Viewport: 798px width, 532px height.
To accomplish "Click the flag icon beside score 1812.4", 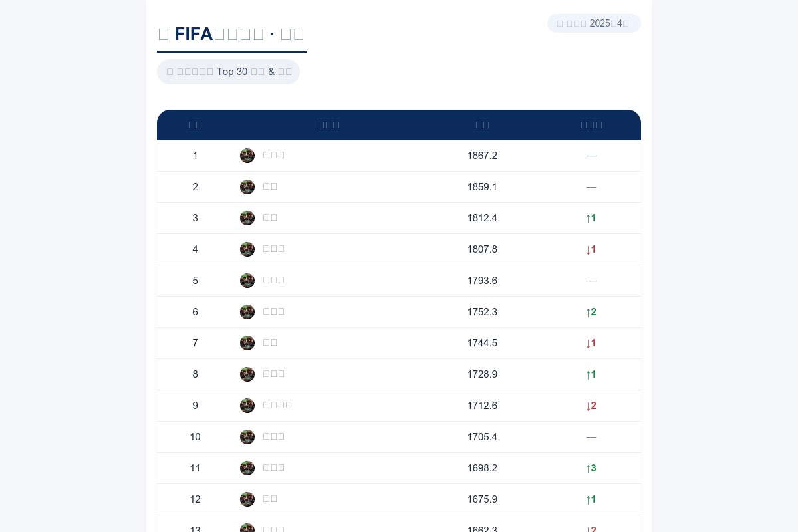I will point(247,218).
